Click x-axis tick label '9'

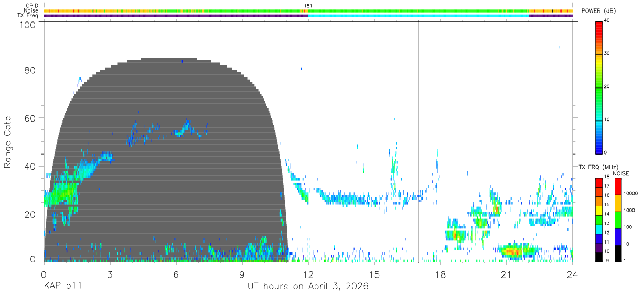click(x=242, y=274)
